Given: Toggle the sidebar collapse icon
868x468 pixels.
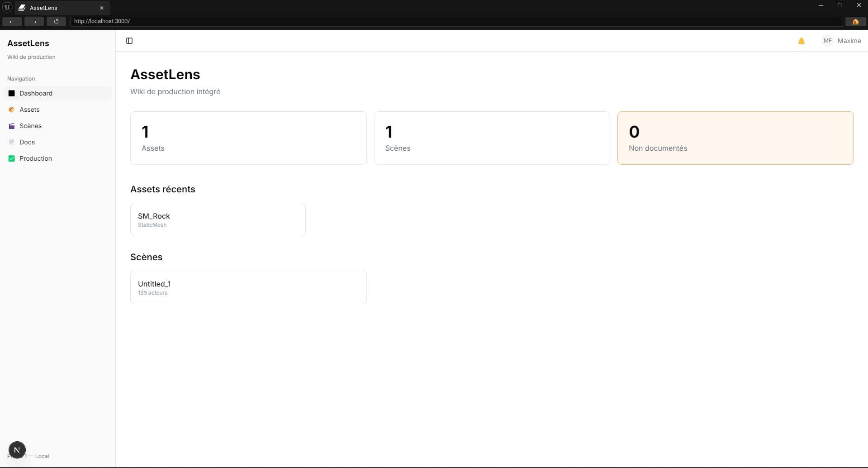Looking at the screenshot, I should click(x=129, y=41).
